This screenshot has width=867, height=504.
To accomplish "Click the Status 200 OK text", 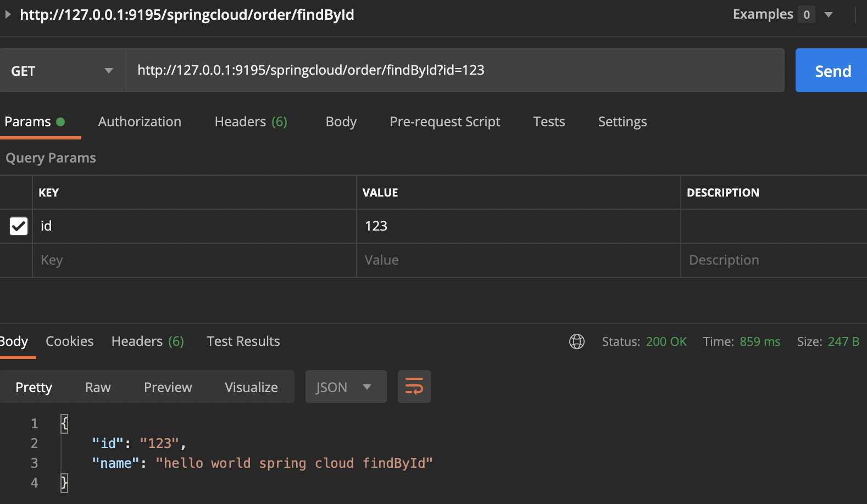I will pos(644,341).
